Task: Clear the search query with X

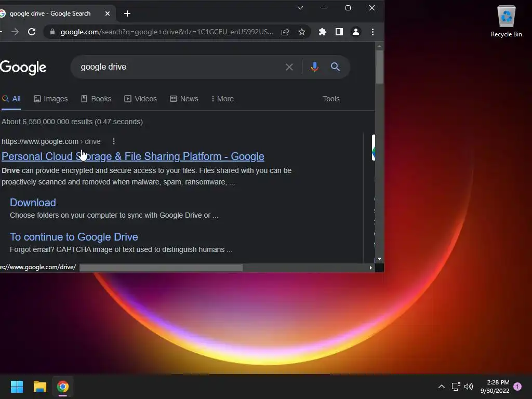Action: tap(289, 67)
